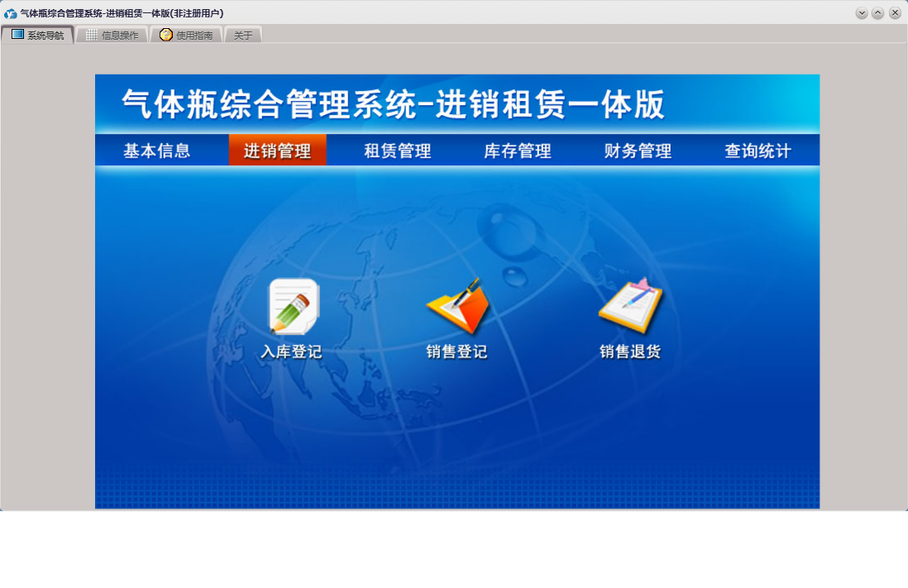Open the 租赁管理 menu section
The width and height of the screenshot is (908, 588).
pyautogui.click(x=397, y=151)
